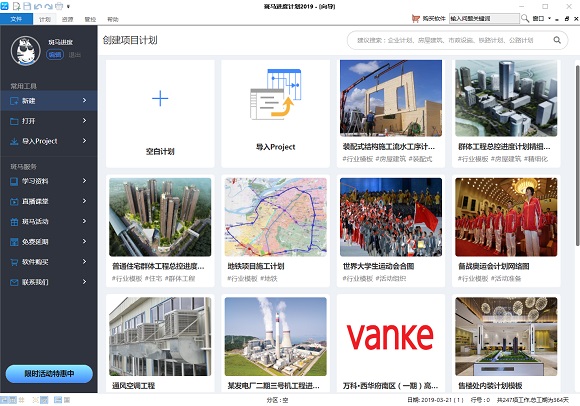The image size is (580, 406).
Task: Click the 免费延期 icon in sidebar
Action: tap(14, 242)
